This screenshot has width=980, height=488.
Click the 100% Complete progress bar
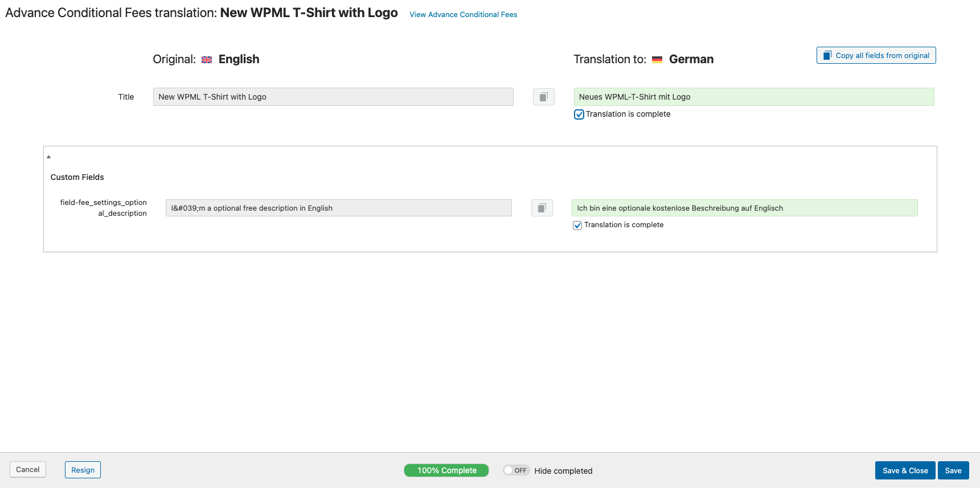pos(446,470)
